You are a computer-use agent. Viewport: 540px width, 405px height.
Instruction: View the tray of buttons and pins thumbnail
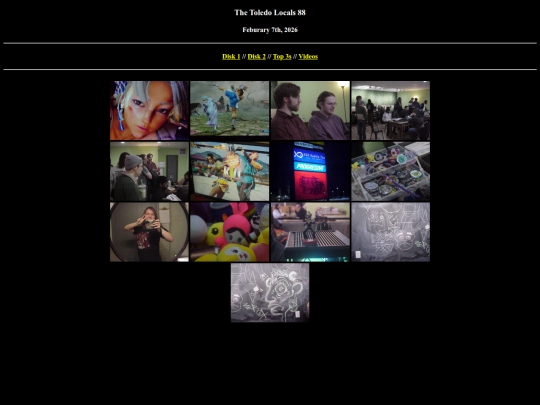tap(391, 171)
